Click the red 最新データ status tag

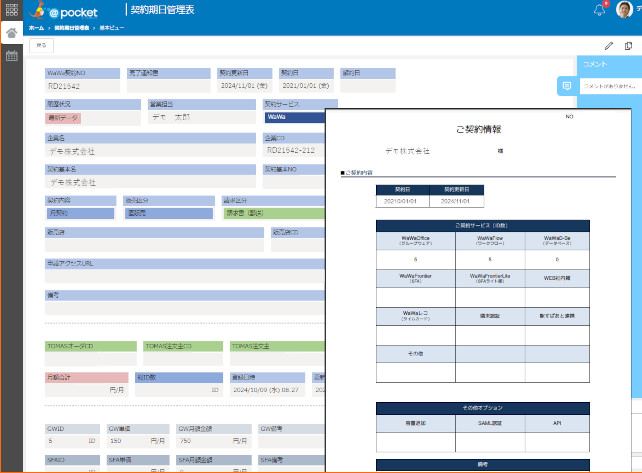pos(63,118)
